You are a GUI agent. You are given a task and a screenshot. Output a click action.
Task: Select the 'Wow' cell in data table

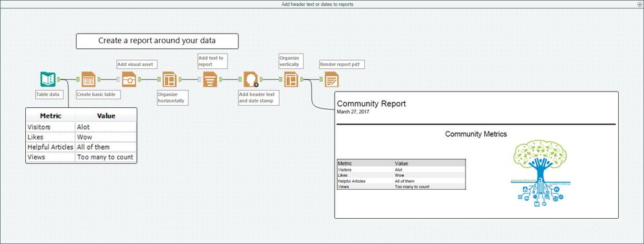click(x=106, y=137)
